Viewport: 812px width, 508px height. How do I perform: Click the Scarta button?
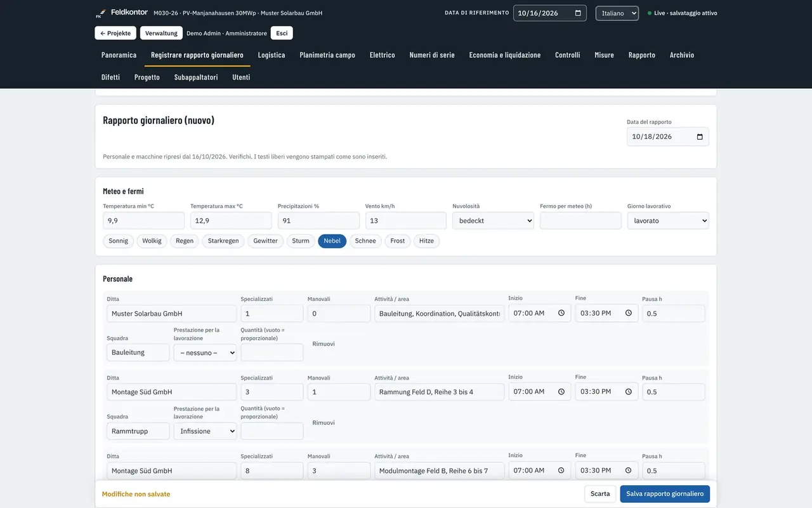(600, 494)
